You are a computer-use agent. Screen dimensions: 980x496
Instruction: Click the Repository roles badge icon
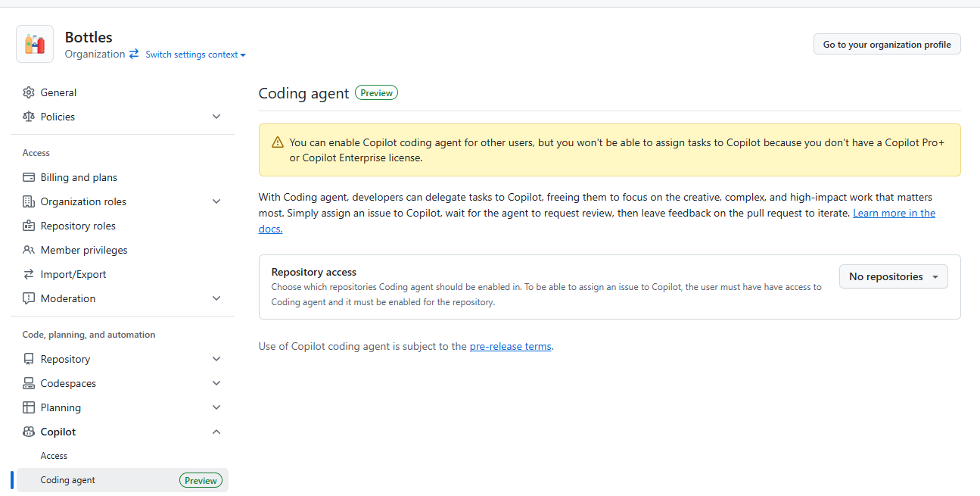click(29, 226)
